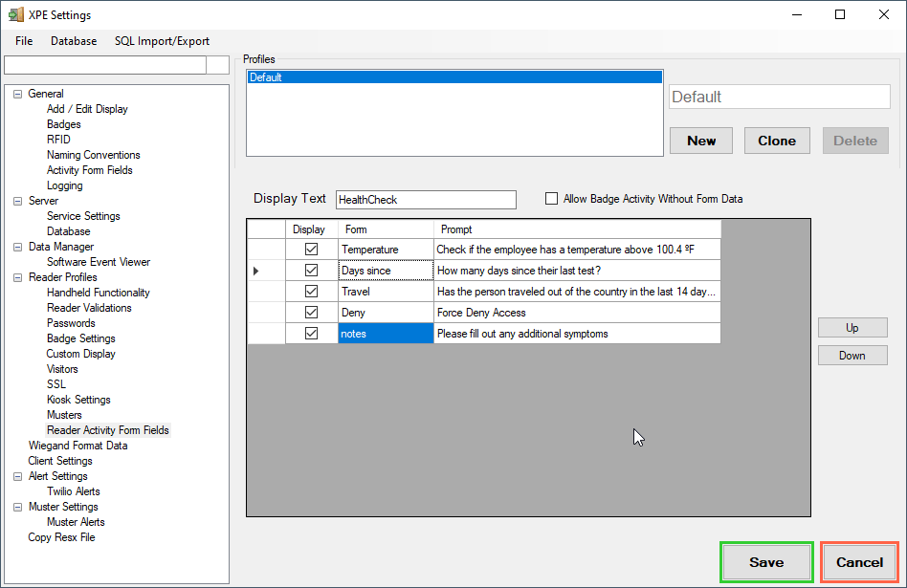Click the Form column header
This screenshot has height=588, width=907.
tap(386, 229)
